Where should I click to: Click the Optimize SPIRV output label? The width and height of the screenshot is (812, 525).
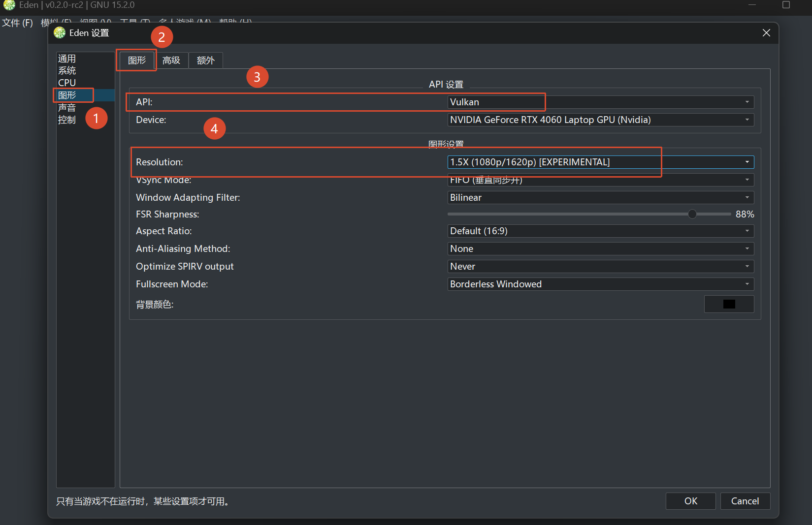185,266
